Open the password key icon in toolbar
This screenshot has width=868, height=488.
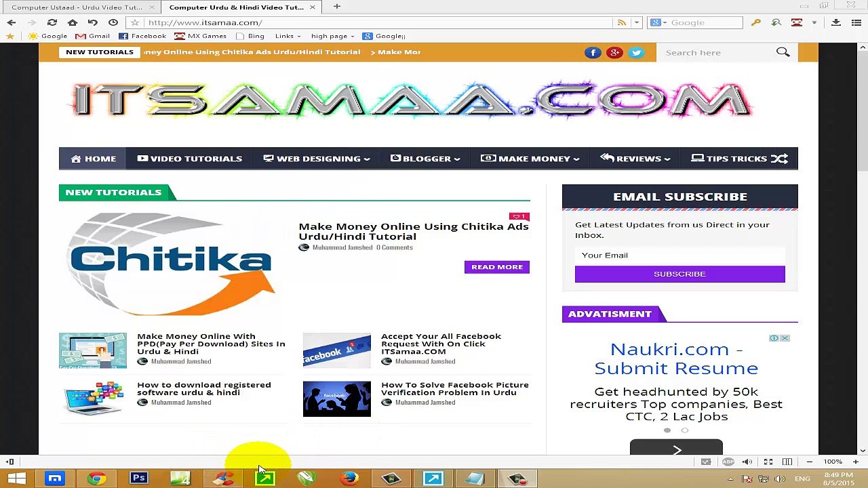[x=756, y=22]
